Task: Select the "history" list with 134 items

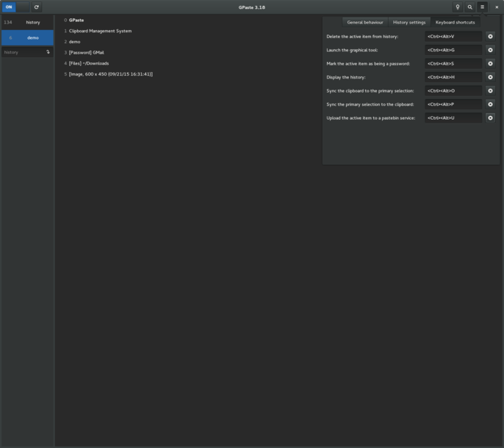Action: pyautogui.click(x=27, y=23)
